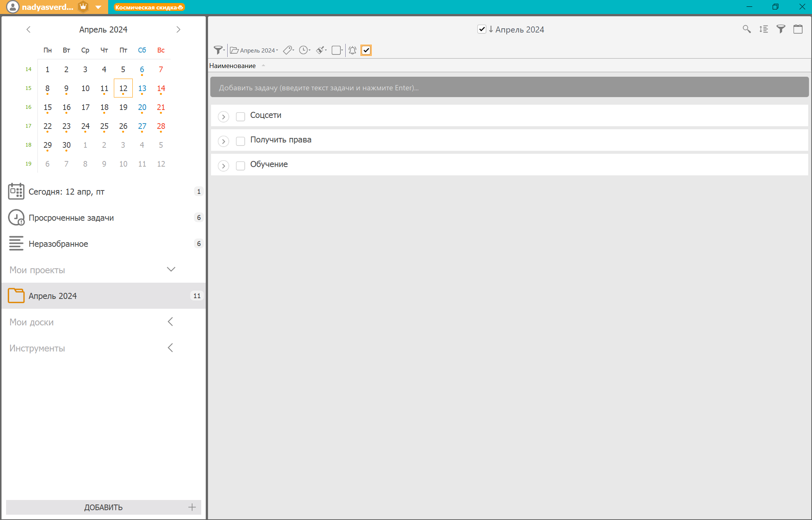Collapse the Мои проекты section
812x520 pixels.
(171, 269)
